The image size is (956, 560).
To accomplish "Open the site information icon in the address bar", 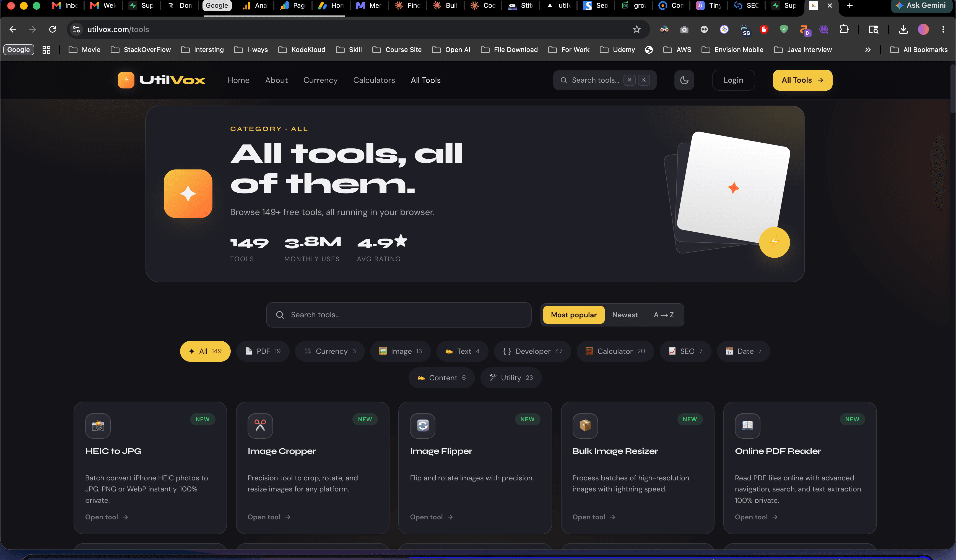I will point(76,29).
